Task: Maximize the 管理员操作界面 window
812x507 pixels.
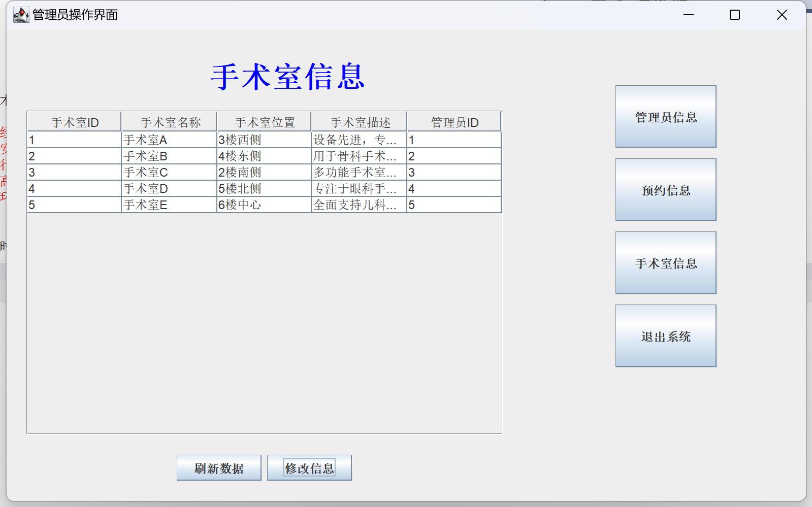Action: click(x=734, y=15)
